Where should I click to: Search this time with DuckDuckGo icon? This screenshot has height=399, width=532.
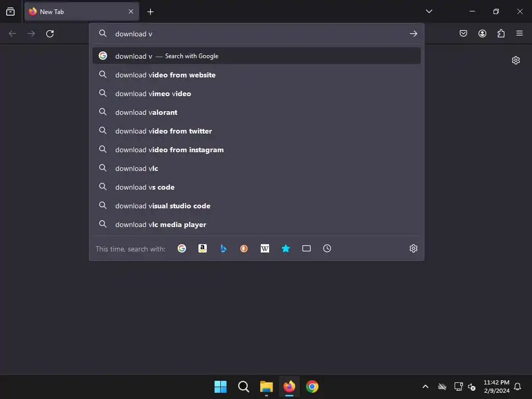[244, 248]
